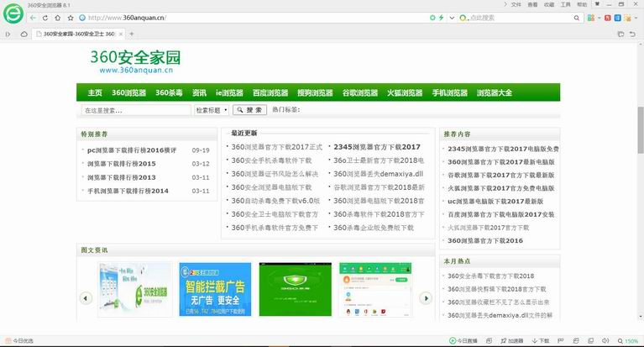
Task: Open the colorful extensions icon in toolbar
Action: click(590, 18)
